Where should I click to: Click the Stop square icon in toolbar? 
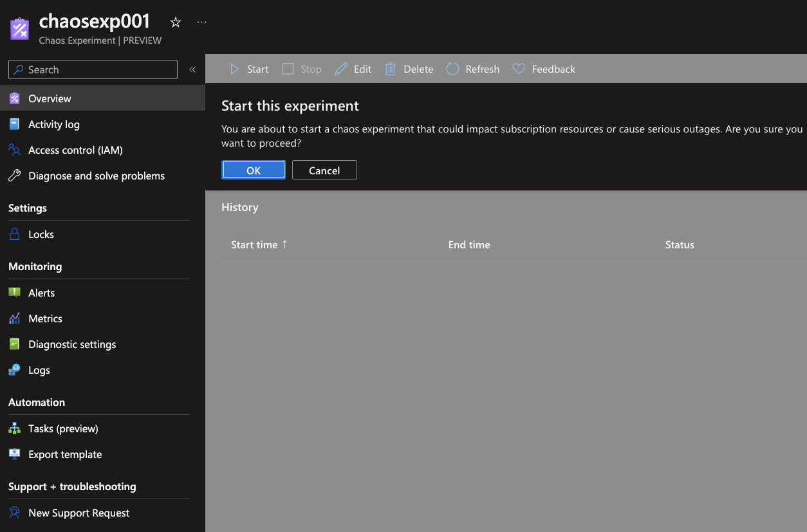[288, 69]
